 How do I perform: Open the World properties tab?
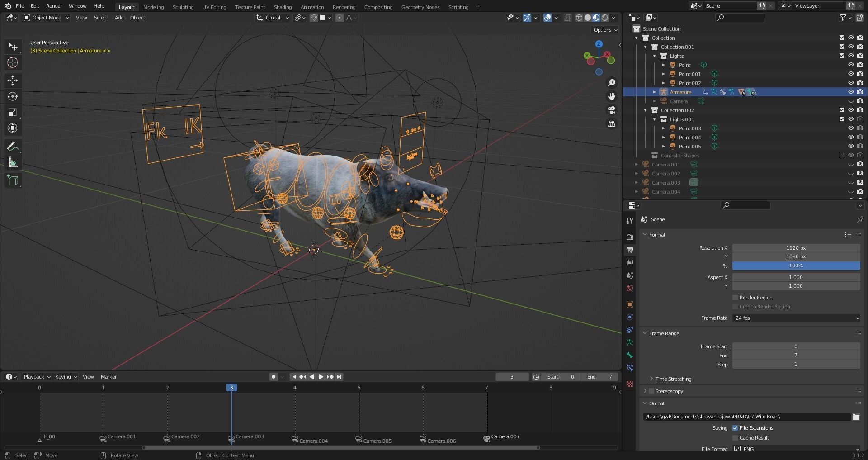[630, 288]
